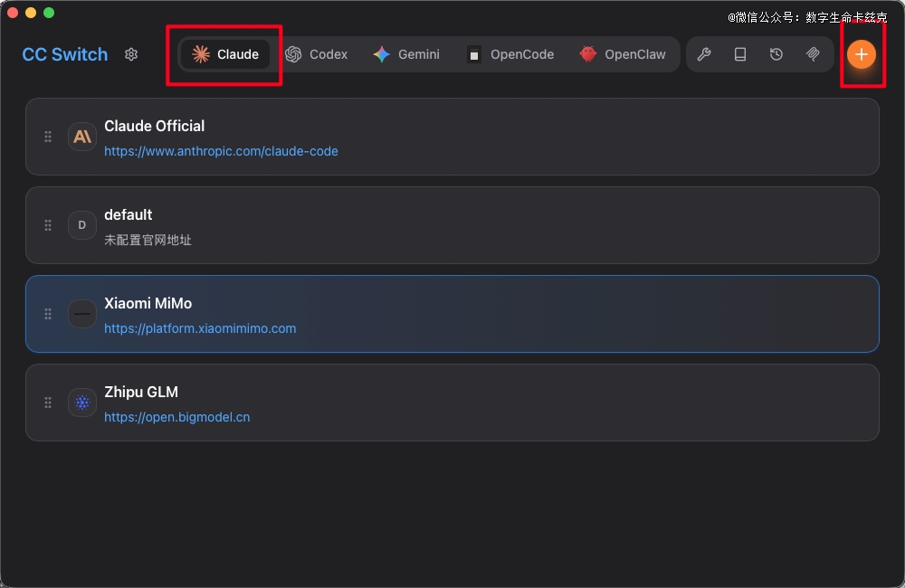Switch to the Claude tab
This screenshot has width=905, height=588.
pyautogui.click(x=225, y=54)
